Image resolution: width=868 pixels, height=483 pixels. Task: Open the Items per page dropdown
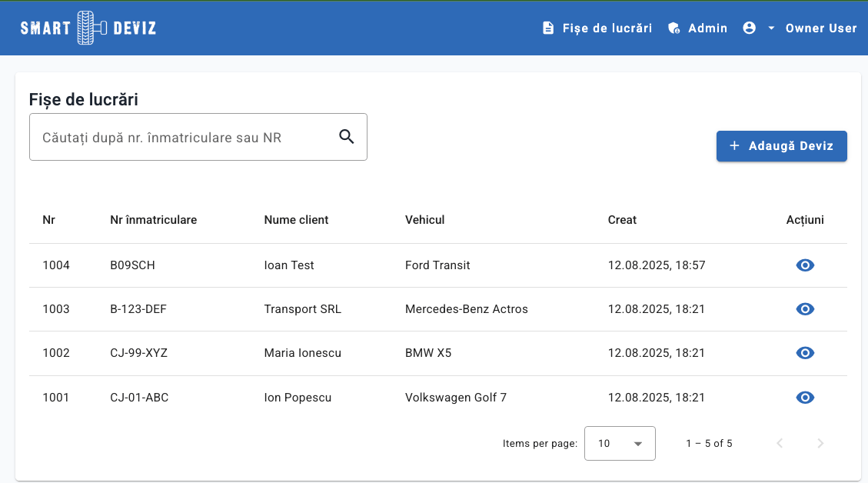620,443
